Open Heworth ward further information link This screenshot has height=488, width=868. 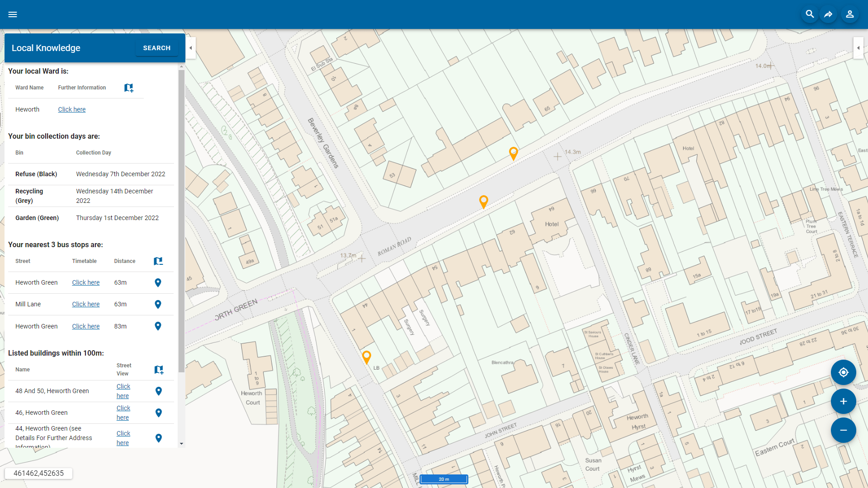tap(71, 109)
